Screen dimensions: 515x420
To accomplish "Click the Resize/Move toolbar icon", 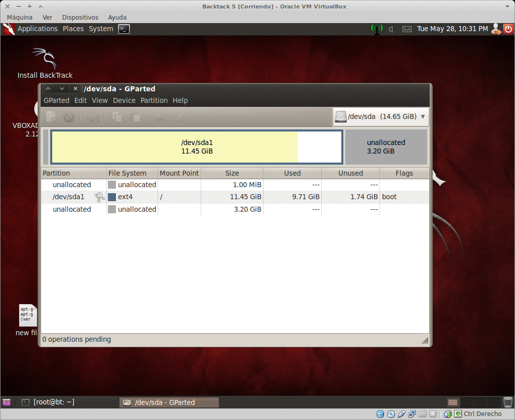I will (92, 117).
